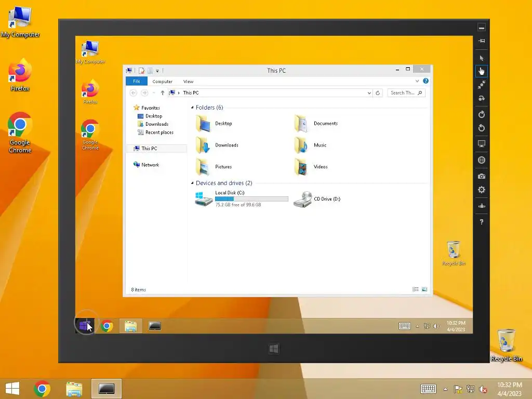The height and width of the screenshot is (399, 532).
Task: Open the Explorer help icon
Action: pyautogui.click(x=425, y=81)
